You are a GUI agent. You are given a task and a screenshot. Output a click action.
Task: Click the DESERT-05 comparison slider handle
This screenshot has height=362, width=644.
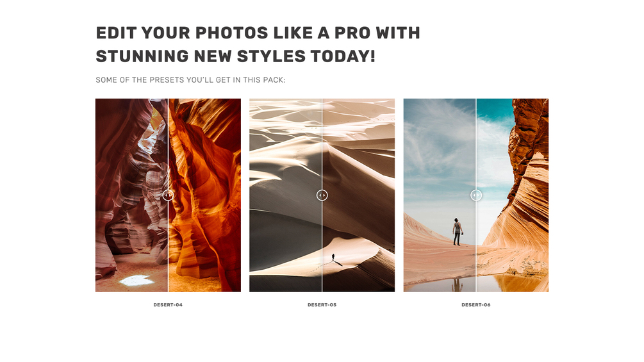pos(322,195)
